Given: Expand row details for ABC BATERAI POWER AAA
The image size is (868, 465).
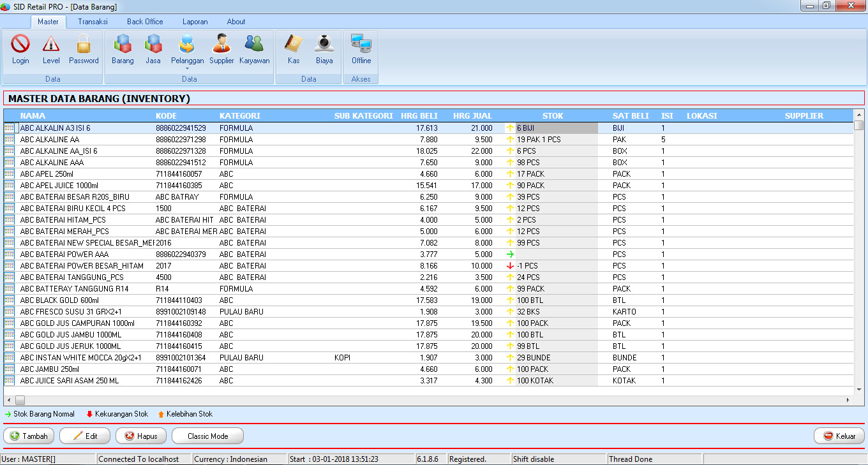Looking at the screenshot, I should (x=8, y=254).
